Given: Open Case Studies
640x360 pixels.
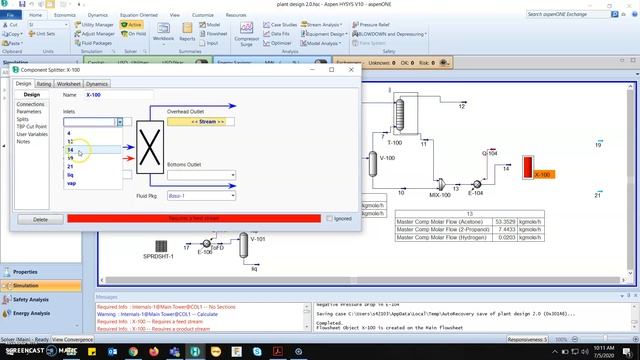Looking at the screenshot, I should pos(280,24).
